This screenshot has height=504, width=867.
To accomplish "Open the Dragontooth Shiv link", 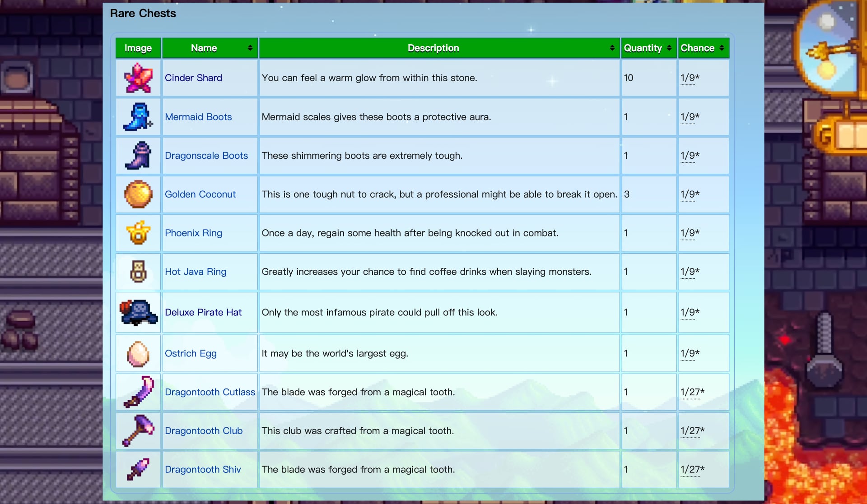I will (x=203, y=470).
